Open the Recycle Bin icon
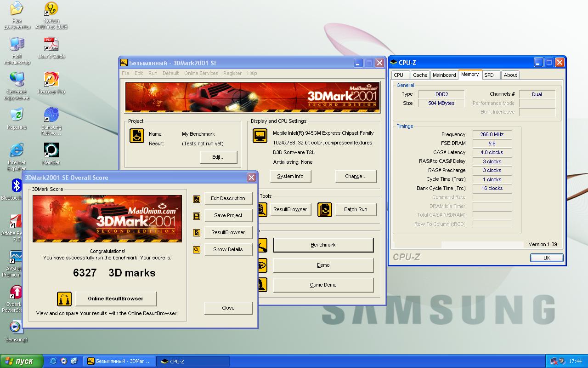 17,118
